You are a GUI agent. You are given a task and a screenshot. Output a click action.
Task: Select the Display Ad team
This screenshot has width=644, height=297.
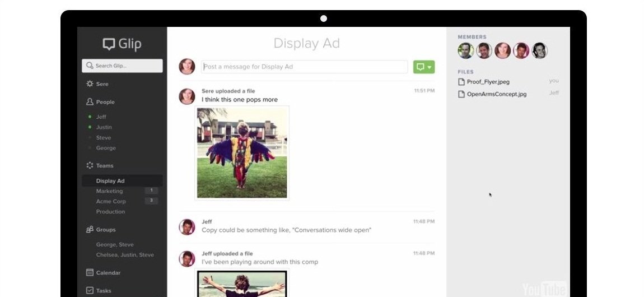[122, 181]
